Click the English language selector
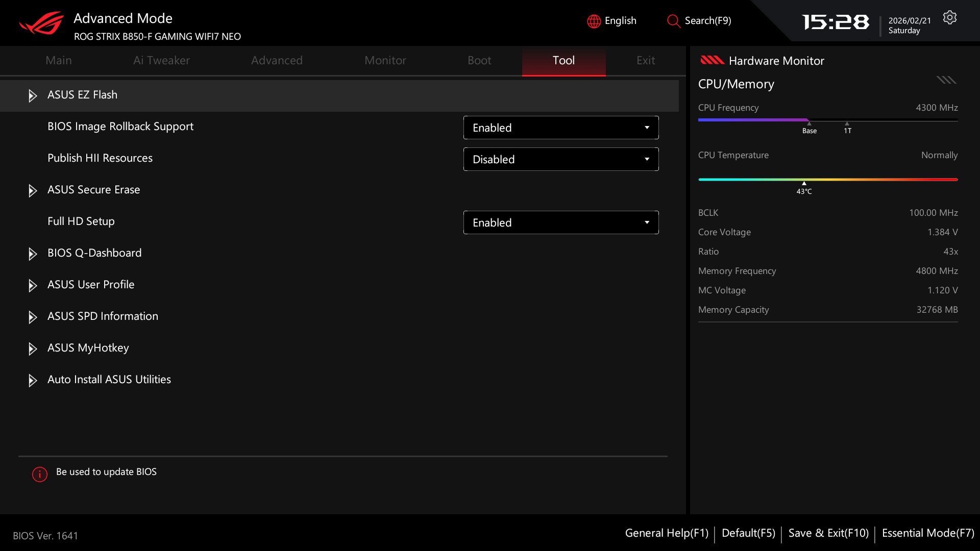The image size is (980, 551). (x=620, y=21)
